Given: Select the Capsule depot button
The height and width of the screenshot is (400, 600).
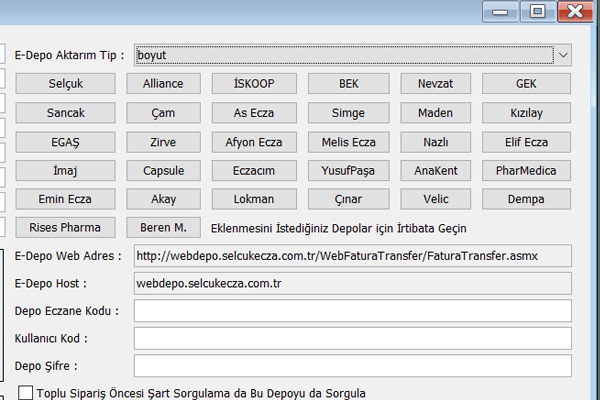Looking at the screenshot, I should coord(163,170).
